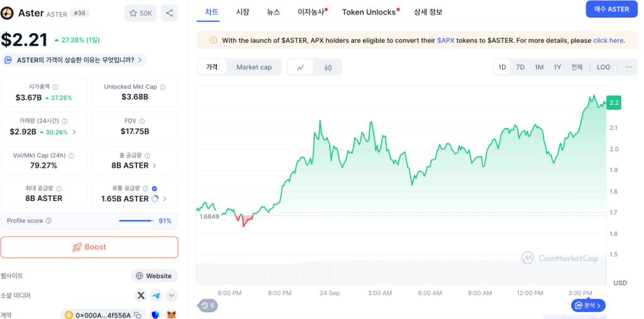
Task: Click the info icon beside 거래량 (24시간)
Action: click(65, 121)
